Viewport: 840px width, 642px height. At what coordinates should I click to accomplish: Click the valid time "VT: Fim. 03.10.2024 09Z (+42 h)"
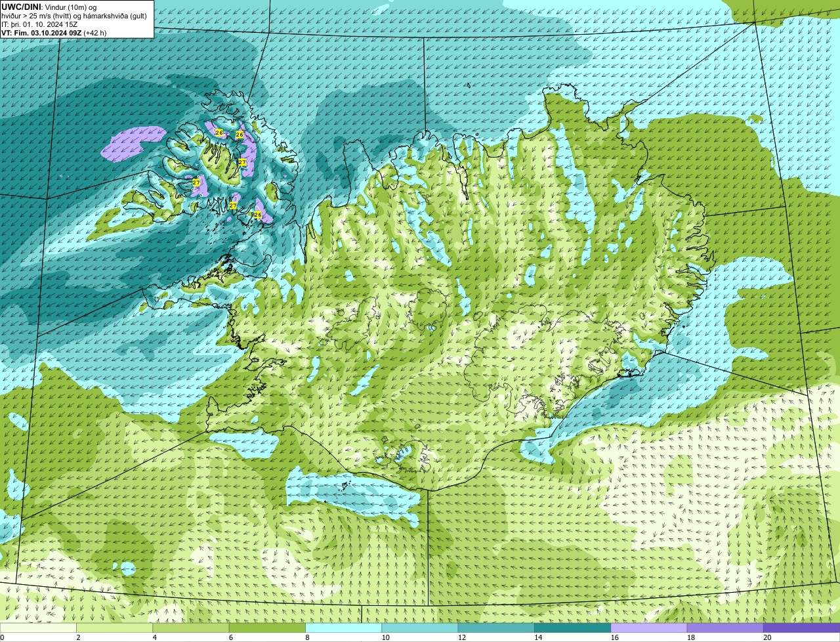point(54,33)
